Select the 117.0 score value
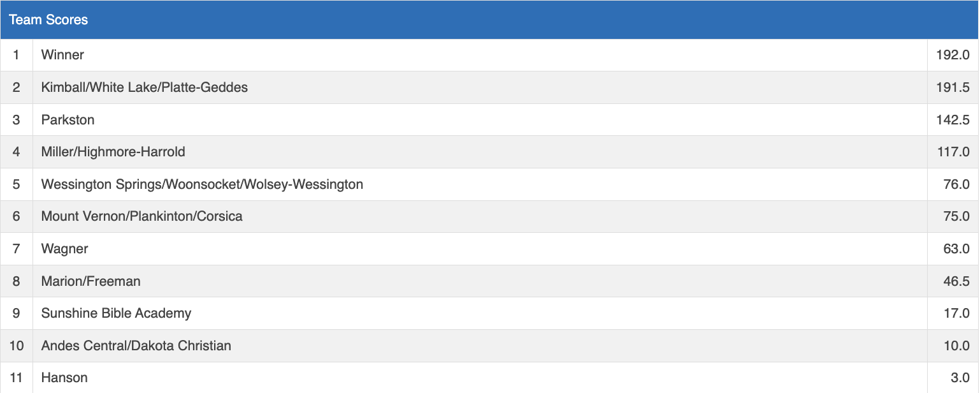Screen dimensions: 980x393 953,152
